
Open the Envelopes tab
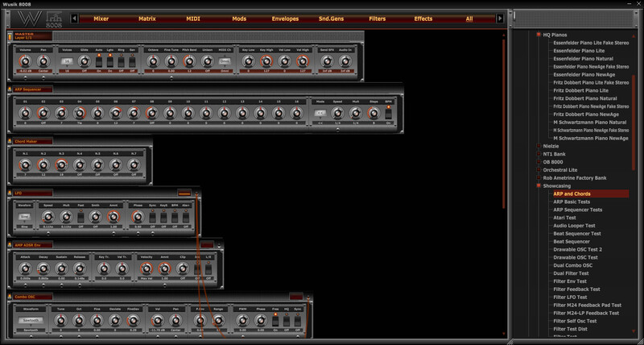pyautogui.click(x=285, y=18)
